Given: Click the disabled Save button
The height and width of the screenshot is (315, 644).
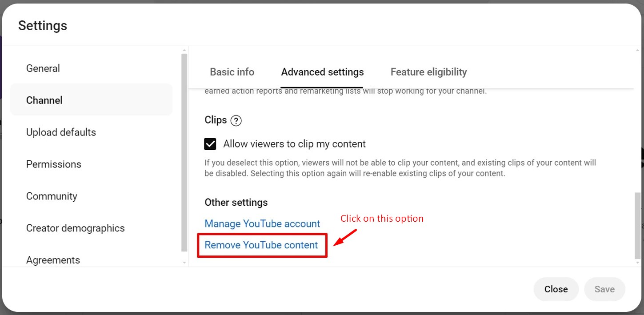Looking at the screenshot, I should pos(604,289).
